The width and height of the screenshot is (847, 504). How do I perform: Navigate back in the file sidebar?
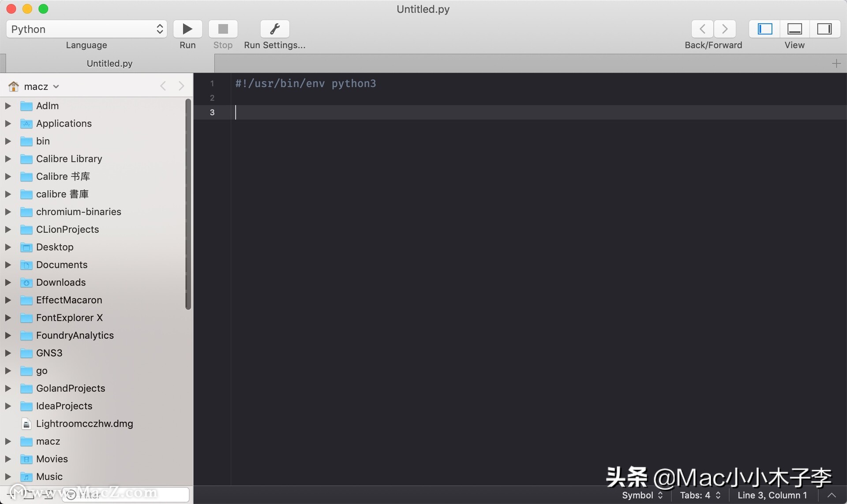click(x=163, y=86)
